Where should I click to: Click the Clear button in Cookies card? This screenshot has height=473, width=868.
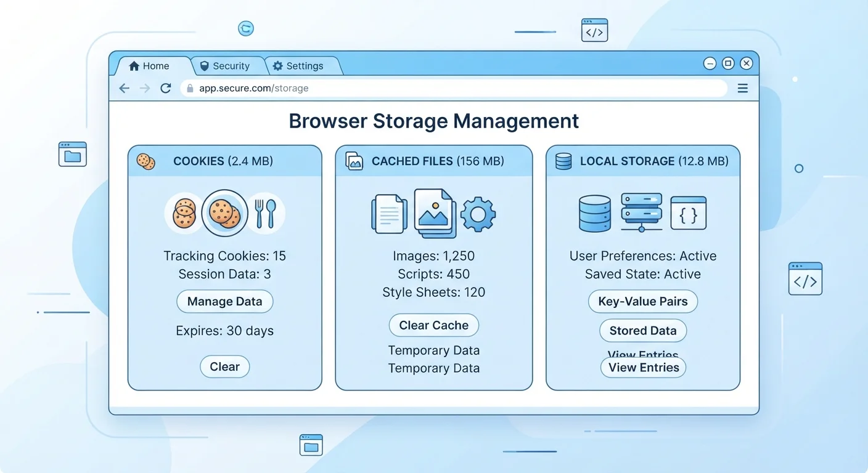(x=225, y=367)
